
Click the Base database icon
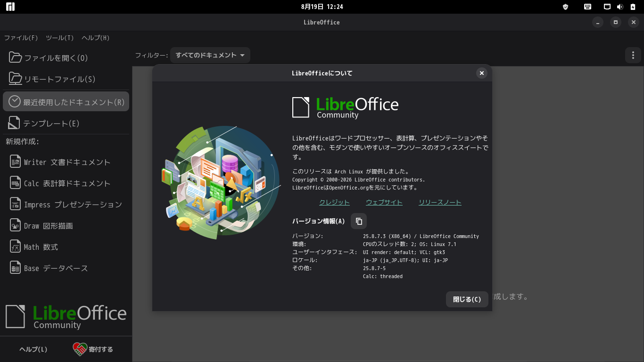(16, 268)
